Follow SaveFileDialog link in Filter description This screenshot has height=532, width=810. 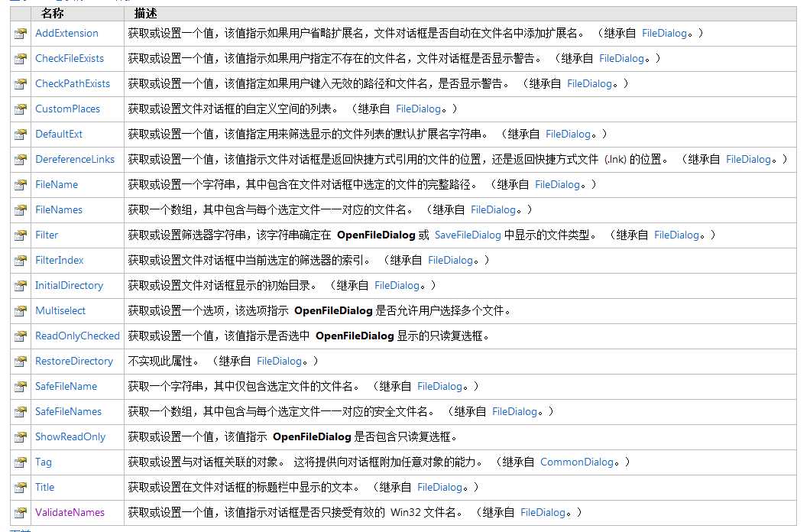(x=468, y=235)
